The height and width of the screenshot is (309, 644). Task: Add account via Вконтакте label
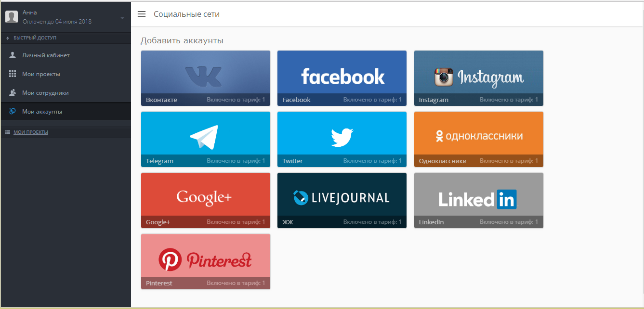coord(161,100)
